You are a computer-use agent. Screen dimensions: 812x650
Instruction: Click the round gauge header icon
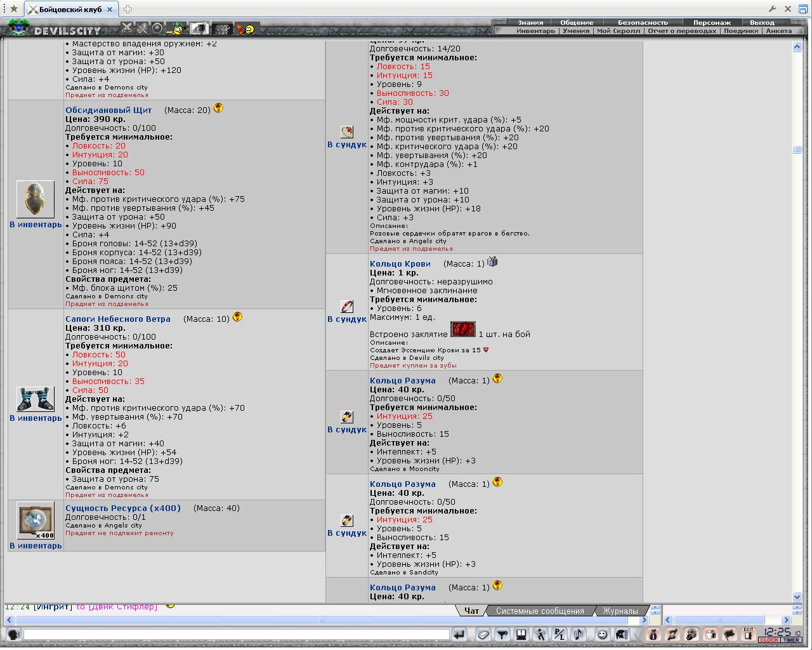[x=157, y=28]
